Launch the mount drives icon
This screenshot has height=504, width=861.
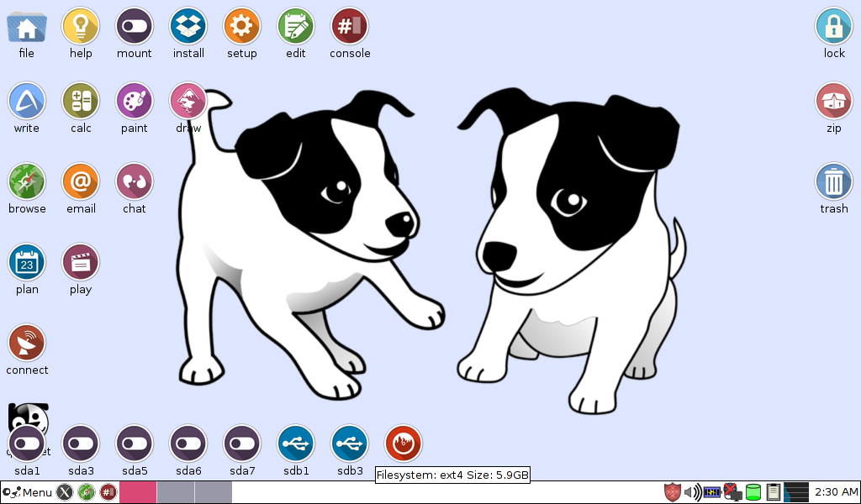pyautogui.click(x=134, y=26)
